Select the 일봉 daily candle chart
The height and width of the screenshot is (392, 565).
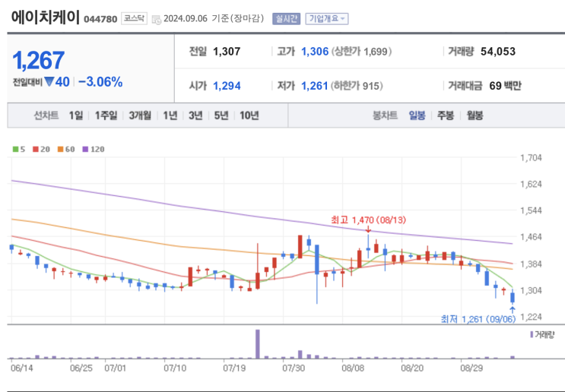pos(417,115)
